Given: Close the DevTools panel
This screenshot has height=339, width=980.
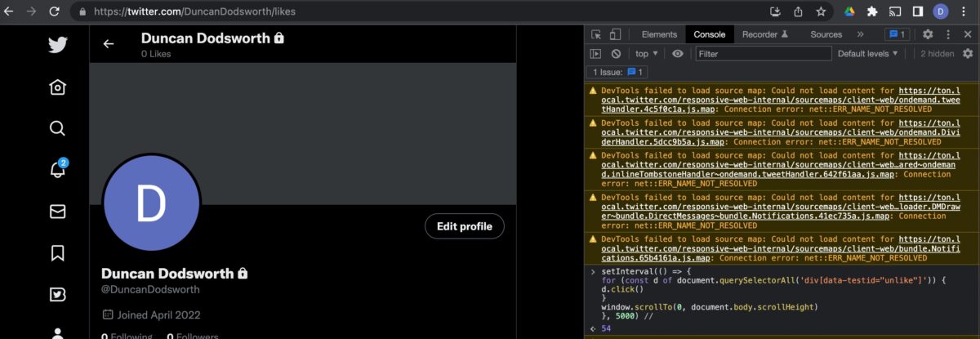Looking at the screenshot, I should 967,34.
